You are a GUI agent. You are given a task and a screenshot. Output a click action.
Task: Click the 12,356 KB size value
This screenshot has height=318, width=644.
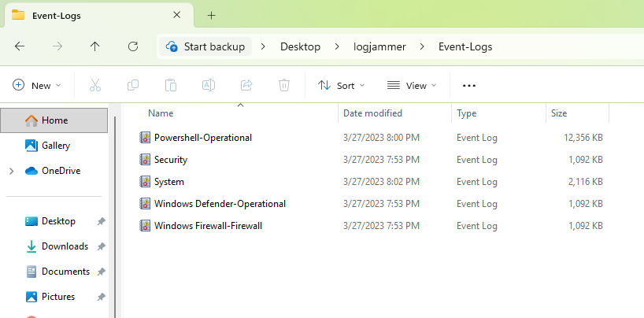[583, 138]
